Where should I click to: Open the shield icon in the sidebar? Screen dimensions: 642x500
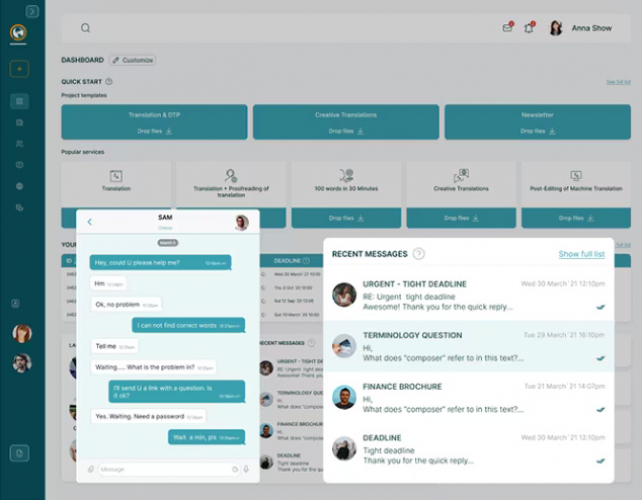coord(19,165)
